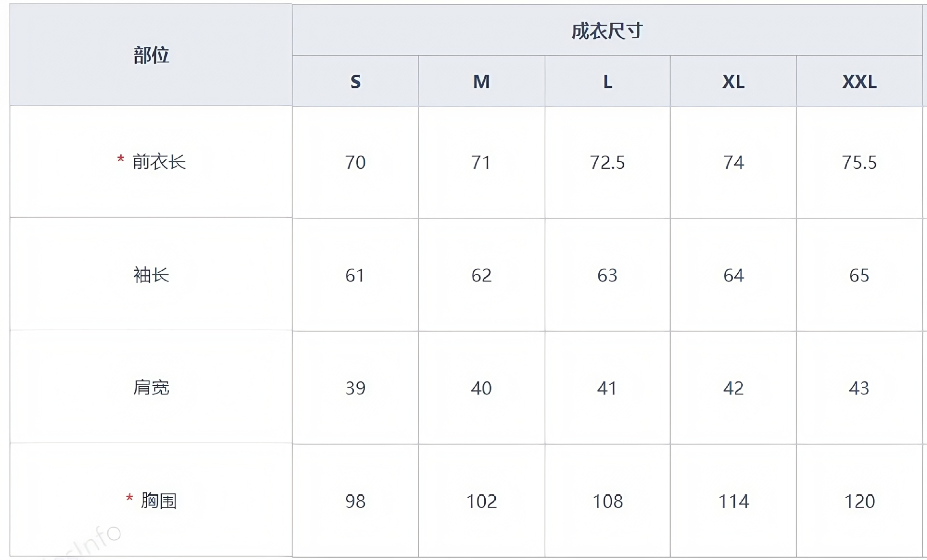This screenshot has height=560, width=927.
Task: Select the 72.5 front length cell
Action: pyautogui.click(x=607, y=163)
